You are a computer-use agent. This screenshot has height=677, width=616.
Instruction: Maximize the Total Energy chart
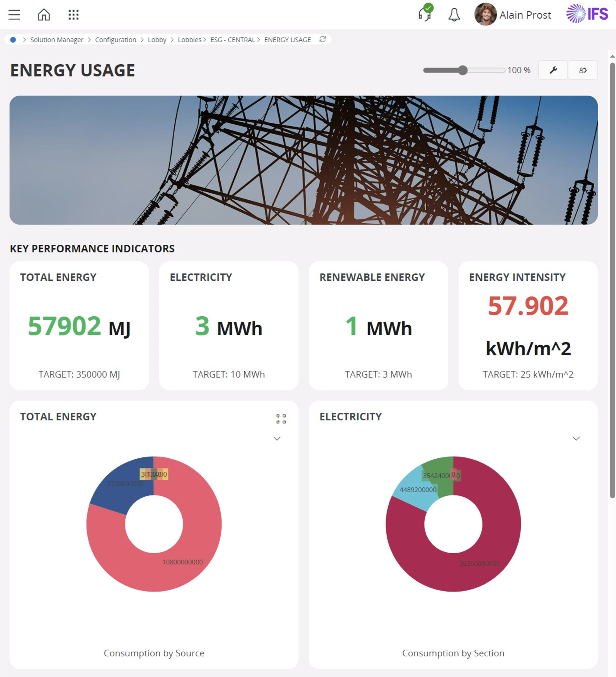(x=281, y=419)
